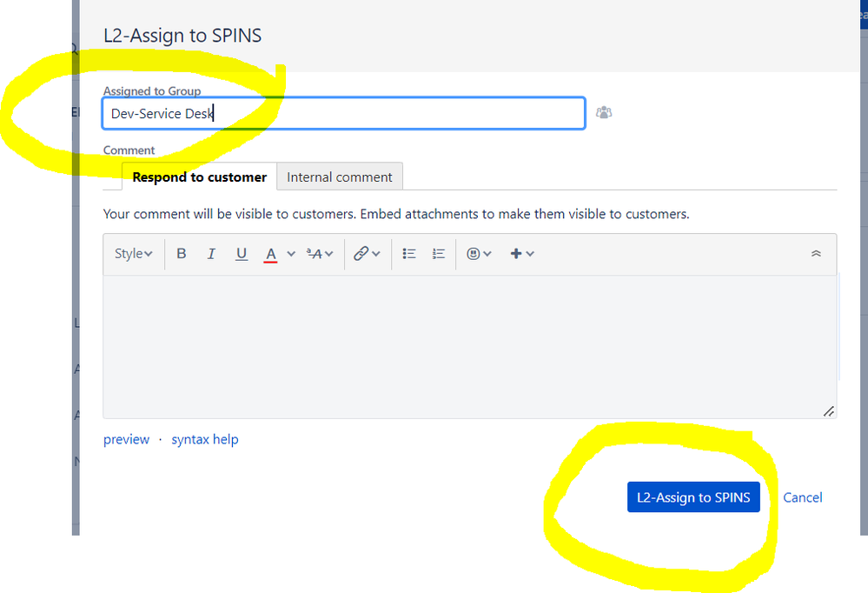868x593 pixels.
Task: Click the comment area resize handle
Action: click(x=829, y=411)
